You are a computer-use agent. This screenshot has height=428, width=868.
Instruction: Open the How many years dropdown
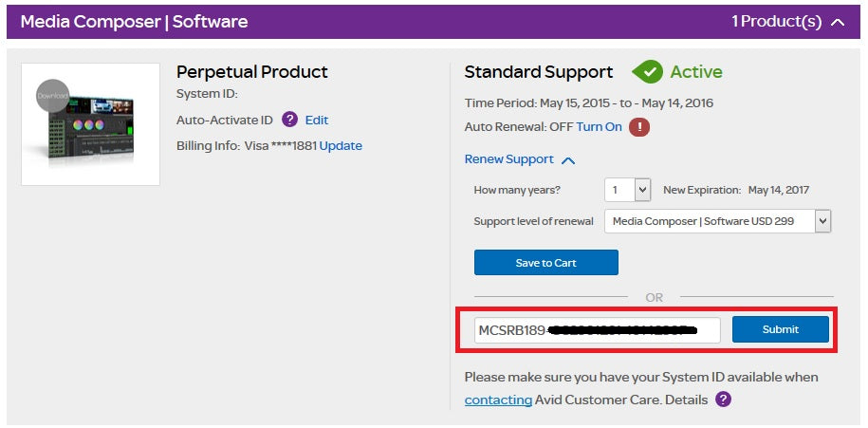pyautogui.click(x=627, y=191)
